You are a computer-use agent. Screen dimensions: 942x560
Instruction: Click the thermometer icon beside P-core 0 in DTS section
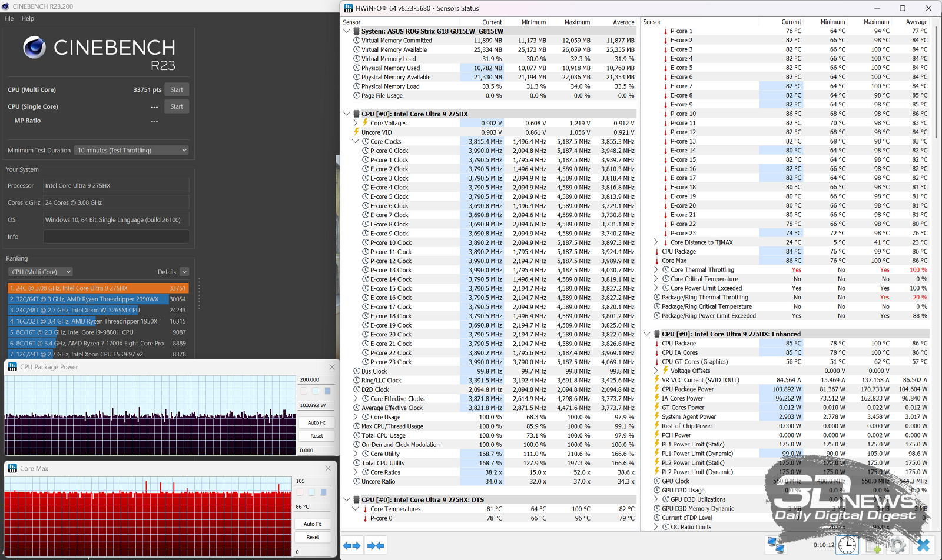point(365,518)
